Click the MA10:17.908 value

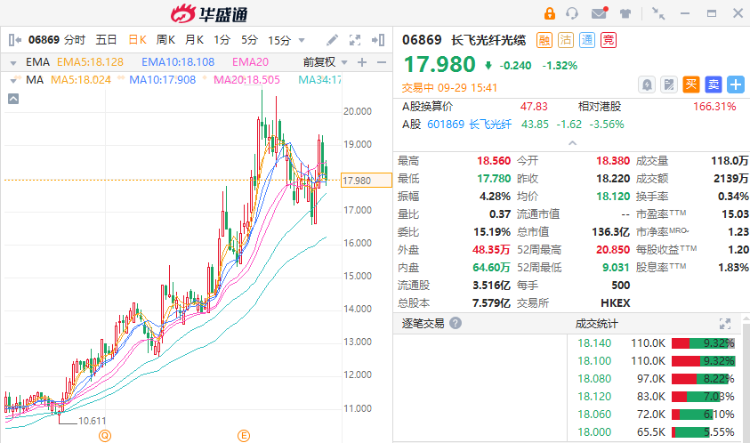pos(163,80)
